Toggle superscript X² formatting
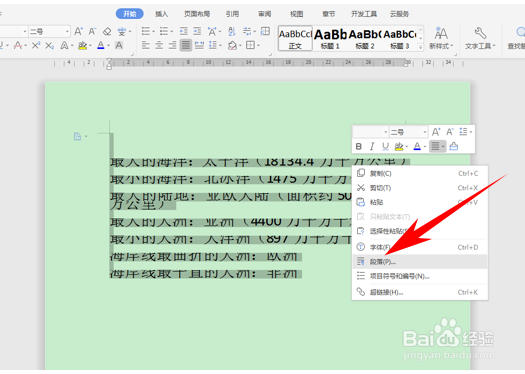This screenshot has height=374, width=525. (36, 45)
